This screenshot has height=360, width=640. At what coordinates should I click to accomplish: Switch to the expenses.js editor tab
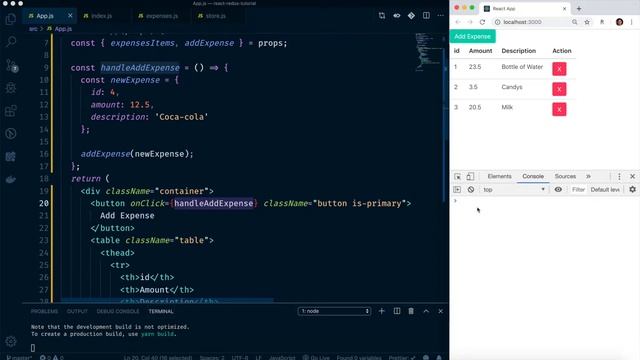pyautogui.click(x=162, y=16)
